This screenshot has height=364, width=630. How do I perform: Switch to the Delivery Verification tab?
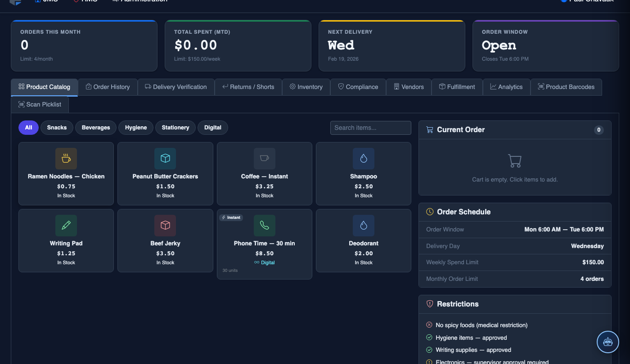[176, 87]
